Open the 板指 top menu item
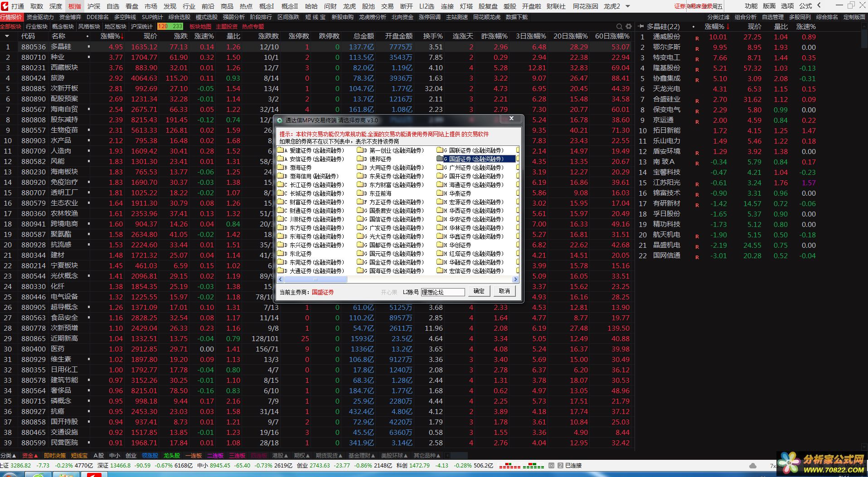Image resolution: width=868 pixels, height=477 pixels. [75, 6]
